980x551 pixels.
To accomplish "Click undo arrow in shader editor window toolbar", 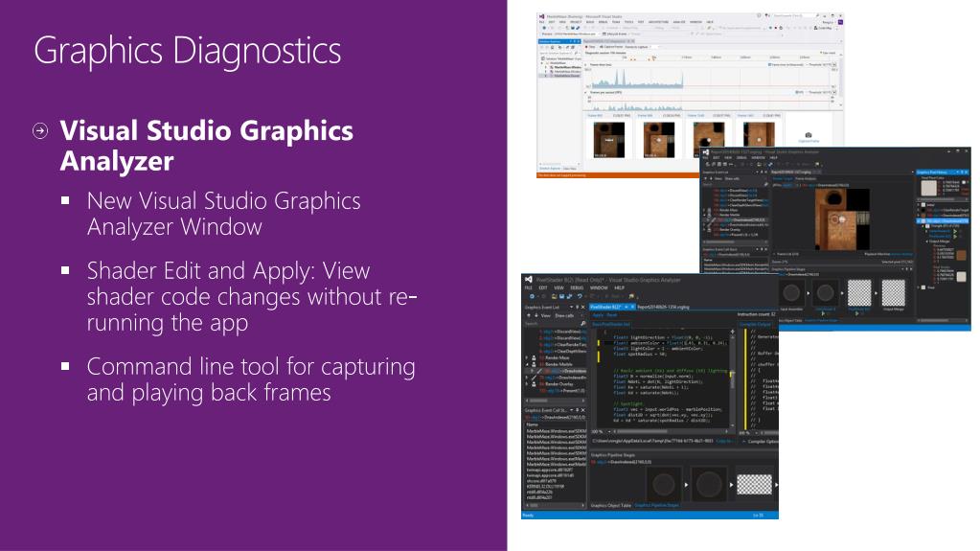I will (x=580, y=296).
